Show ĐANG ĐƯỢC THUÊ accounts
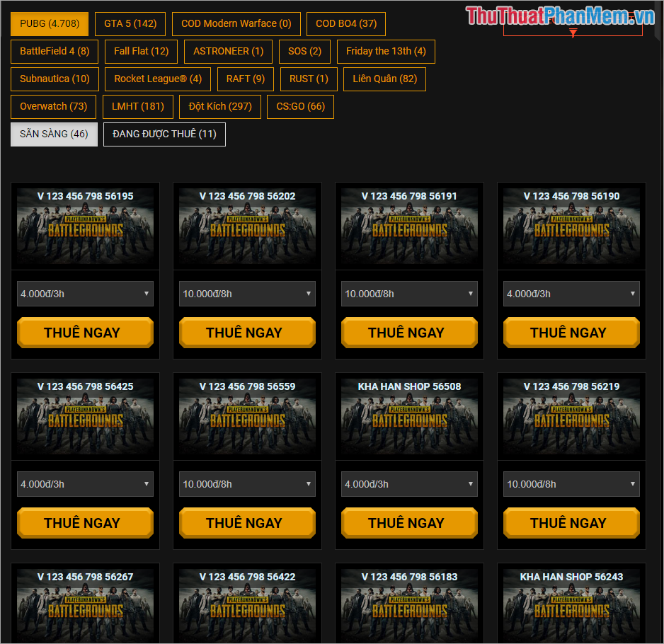The height and width of the screenshot is (644, 664). [x=164, y=134]
